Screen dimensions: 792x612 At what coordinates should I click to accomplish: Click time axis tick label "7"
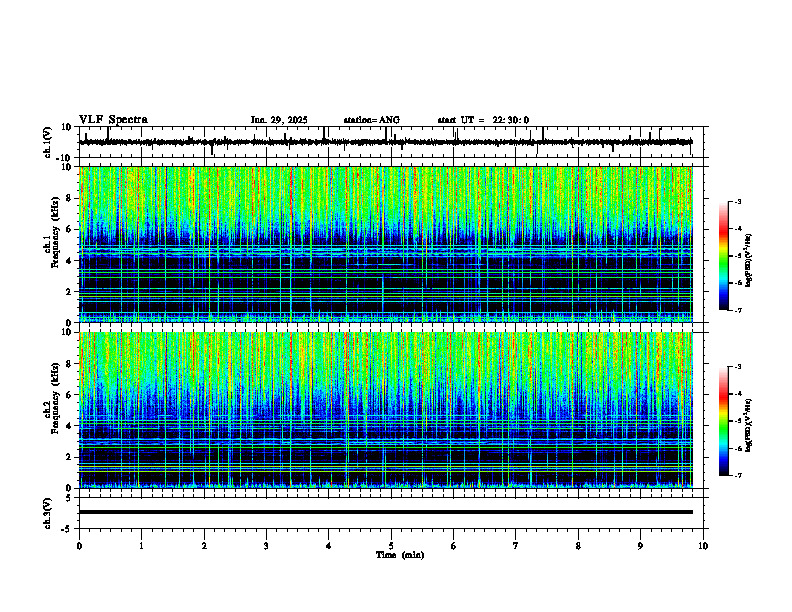pos(516,546)
